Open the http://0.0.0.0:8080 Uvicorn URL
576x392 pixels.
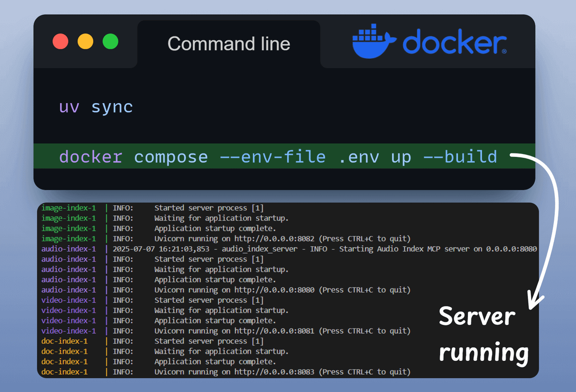click(275, 290)
